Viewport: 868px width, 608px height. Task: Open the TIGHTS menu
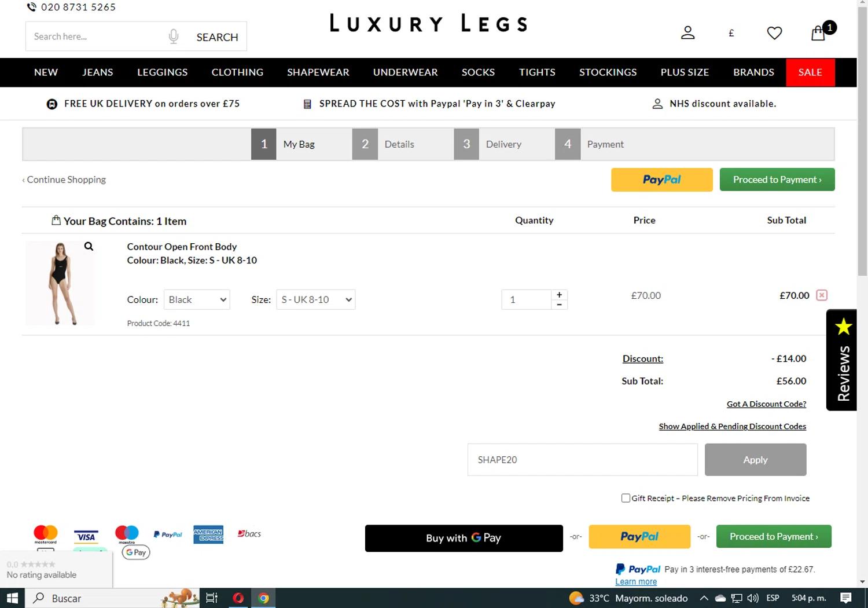tap(537, 72)
